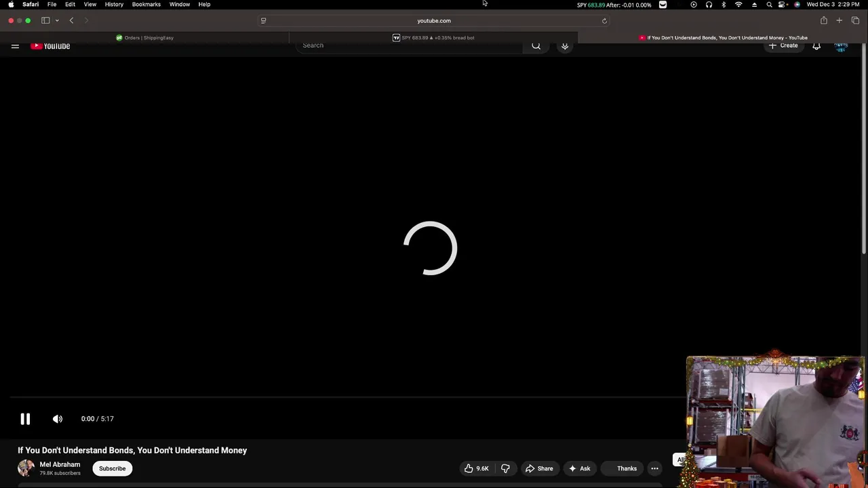Image resolution: width=868 pixels, height=488 pixels.
Task: Open Safari View menu
Action: click(x=90, y=5)
